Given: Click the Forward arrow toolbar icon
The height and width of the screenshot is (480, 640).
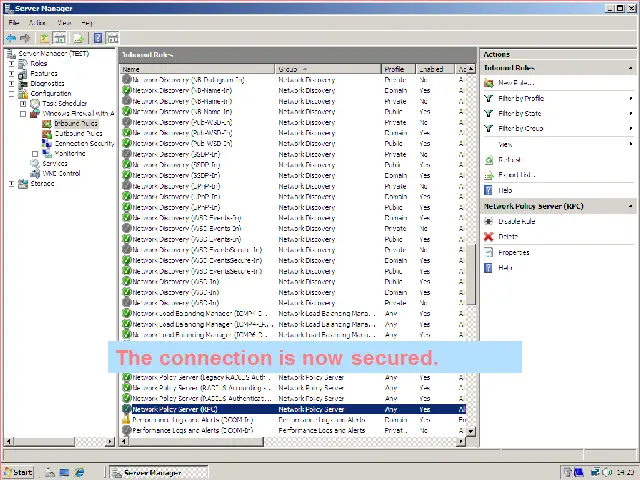Looking at the screenshot, I should tap(25, 38).
